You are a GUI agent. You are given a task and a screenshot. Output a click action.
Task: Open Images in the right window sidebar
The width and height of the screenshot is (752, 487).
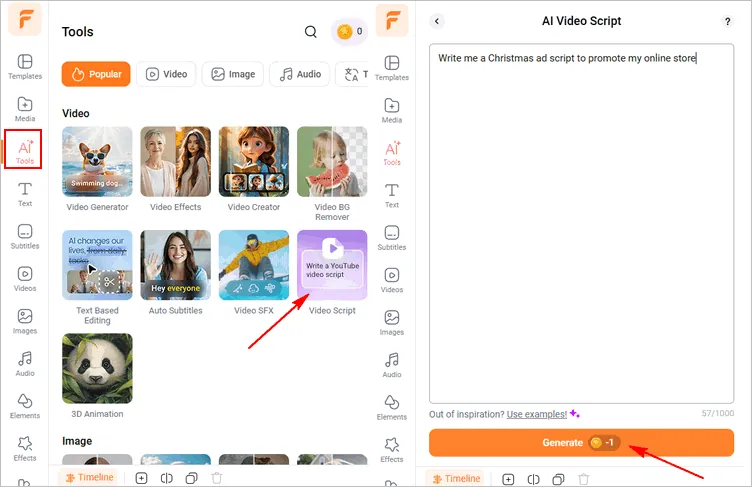pyautogui.click(x=392, y=323)
